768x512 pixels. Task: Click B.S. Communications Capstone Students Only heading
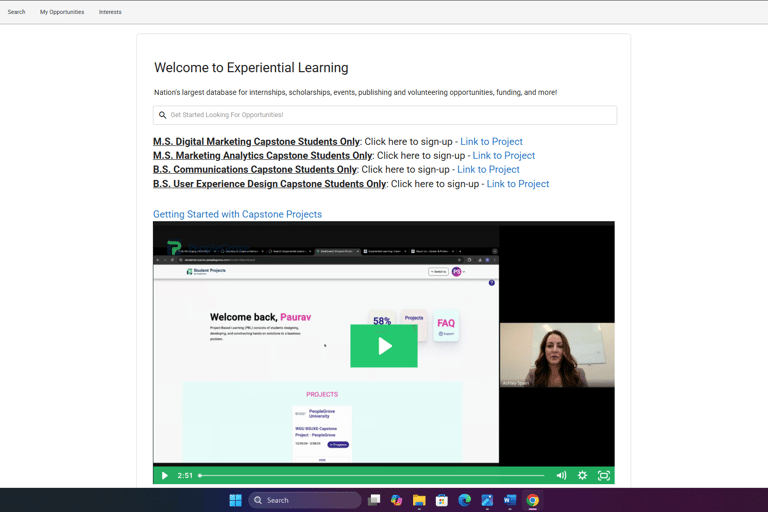tap(255, 170)
